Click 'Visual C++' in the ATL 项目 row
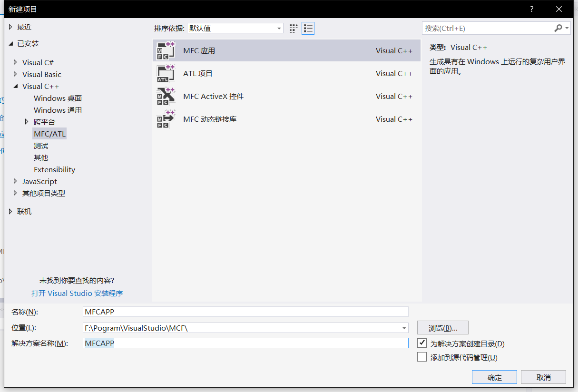 [x=394, y=73]
